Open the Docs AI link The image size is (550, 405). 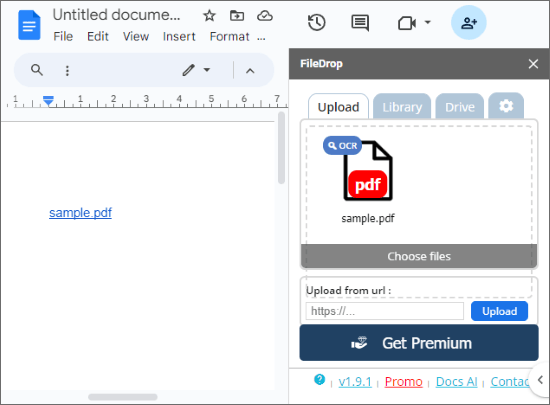(x=456, y=382)
